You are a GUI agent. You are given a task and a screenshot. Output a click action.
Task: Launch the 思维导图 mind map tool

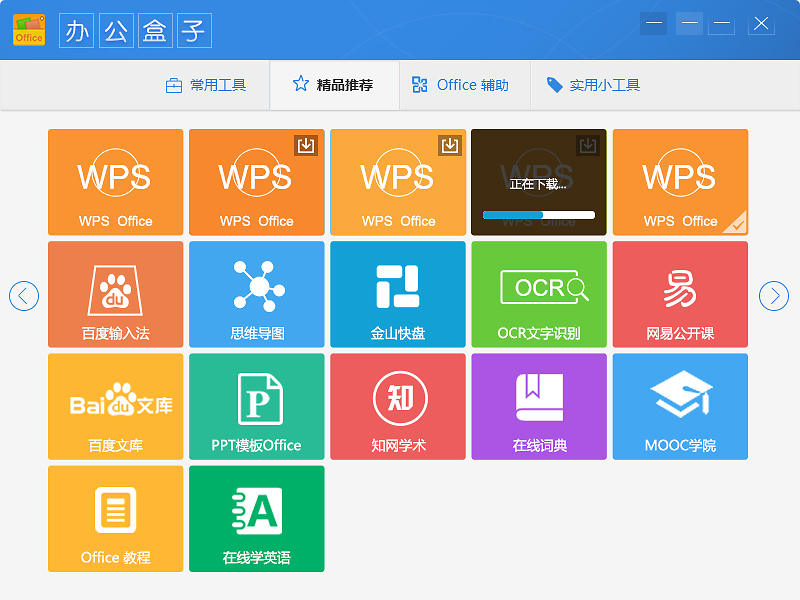click(257, 294)
